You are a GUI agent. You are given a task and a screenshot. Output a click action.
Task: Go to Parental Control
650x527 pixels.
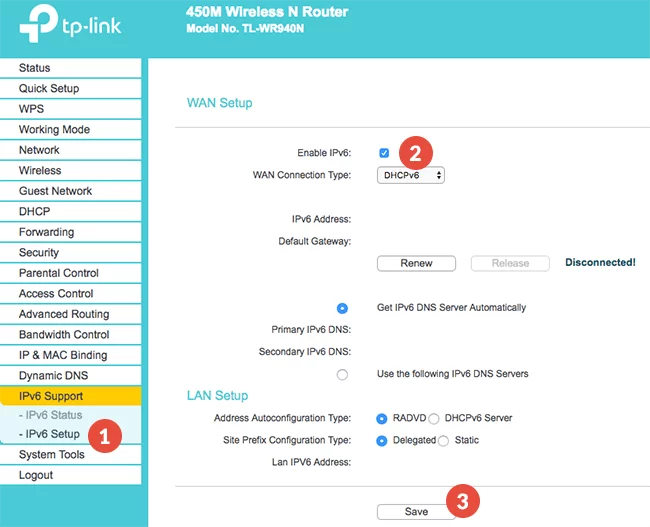pos(70,273)
